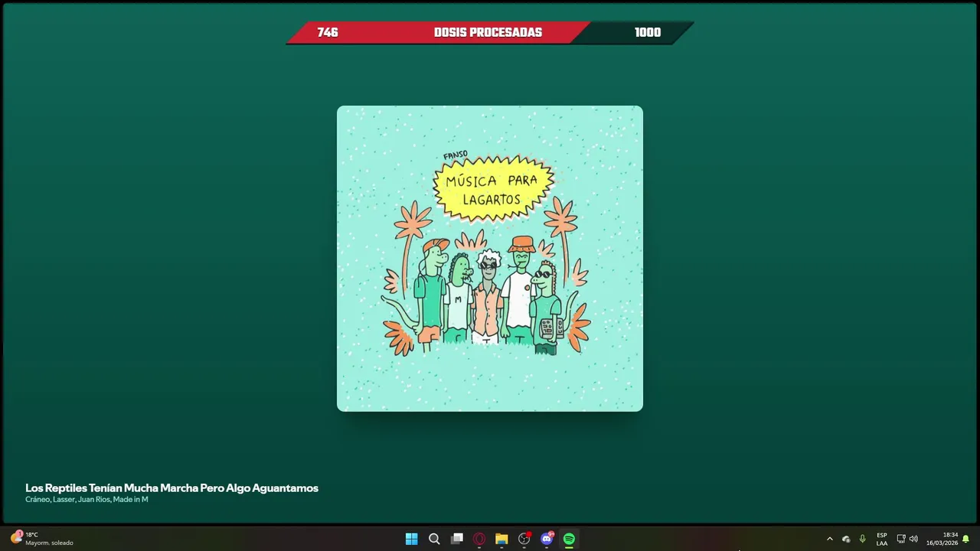Click the 746 counter value
This screenshot has width=980, height=551.
(328, 32)
